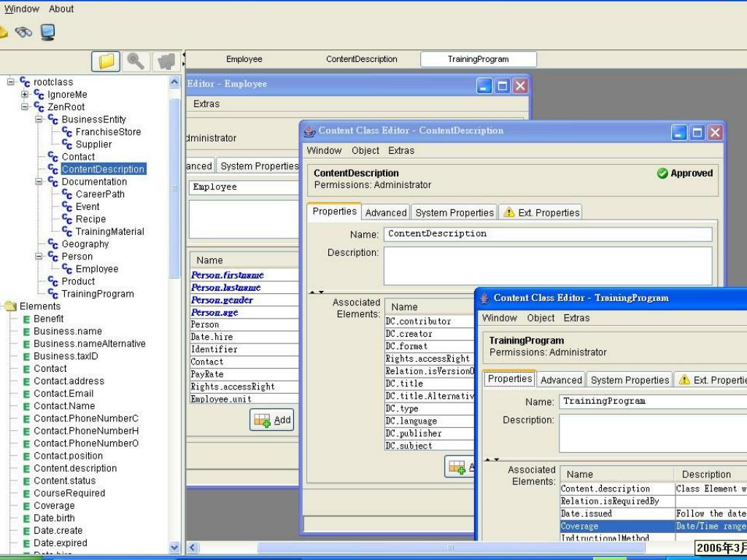Click the class icon beside Recipe
This screenshot has width=747, height=560.
coord(67,219)
